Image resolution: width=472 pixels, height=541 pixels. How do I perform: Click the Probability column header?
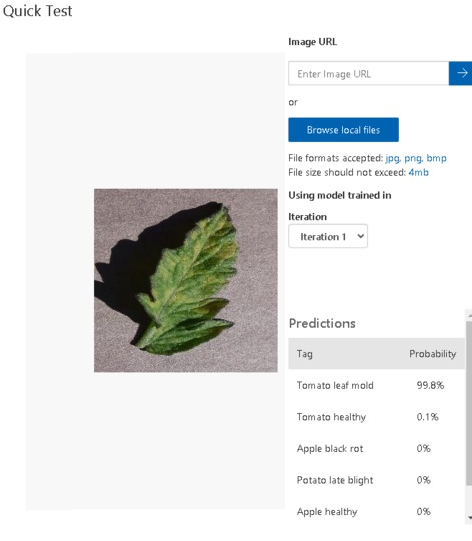pos(432,354)
